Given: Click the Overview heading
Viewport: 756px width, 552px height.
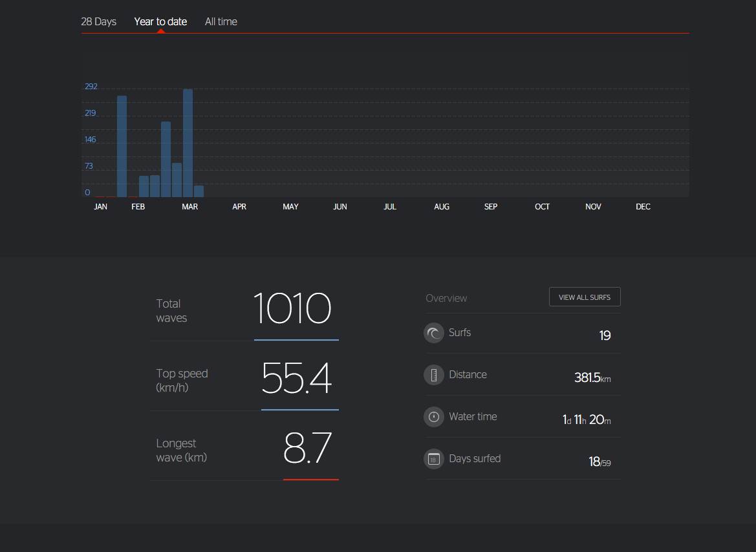Looking at the screenshot, I should click(x=446, y=298).
